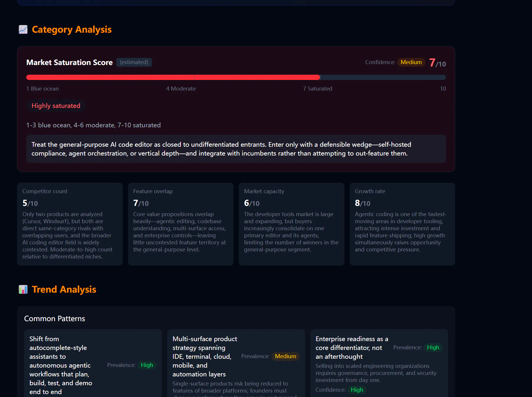
Task: Click the '4 Moderate' scale label
Action: [x=181, y=89]
